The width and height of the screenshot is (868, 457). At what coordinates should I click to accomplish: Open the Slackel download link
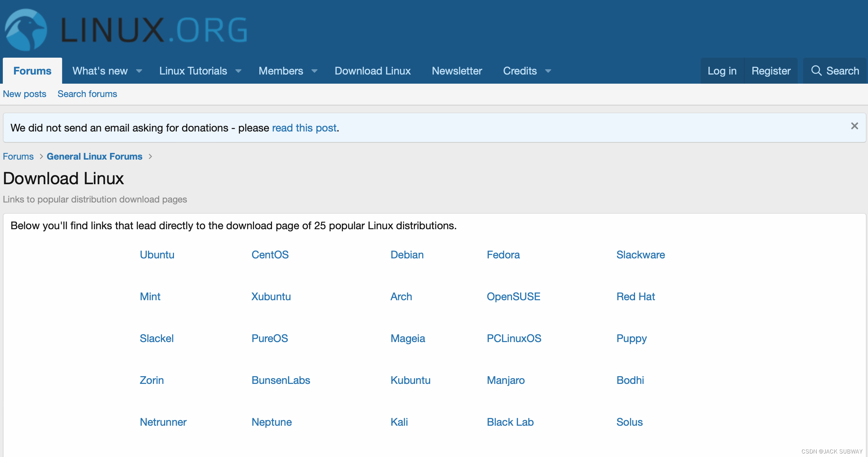[157, 339]
